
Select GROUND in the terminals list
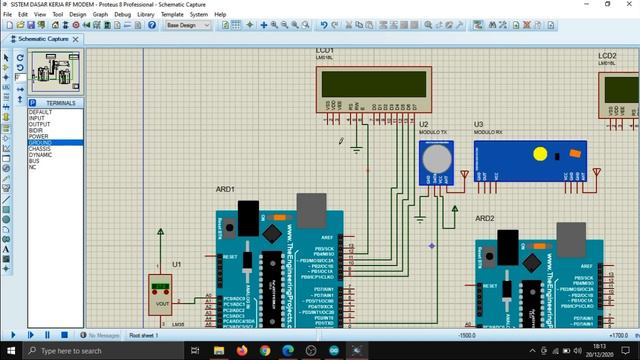click(55, 142)
